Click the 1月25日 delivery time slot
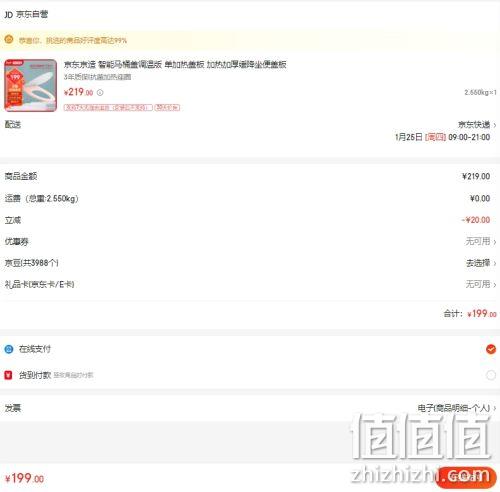 [x=442, y=137]
